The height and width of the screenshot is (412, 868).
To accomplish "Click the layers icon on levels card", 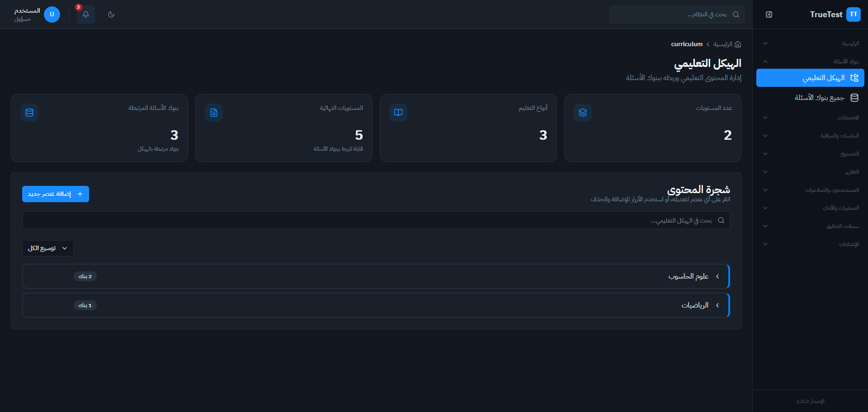I will 583,113.
